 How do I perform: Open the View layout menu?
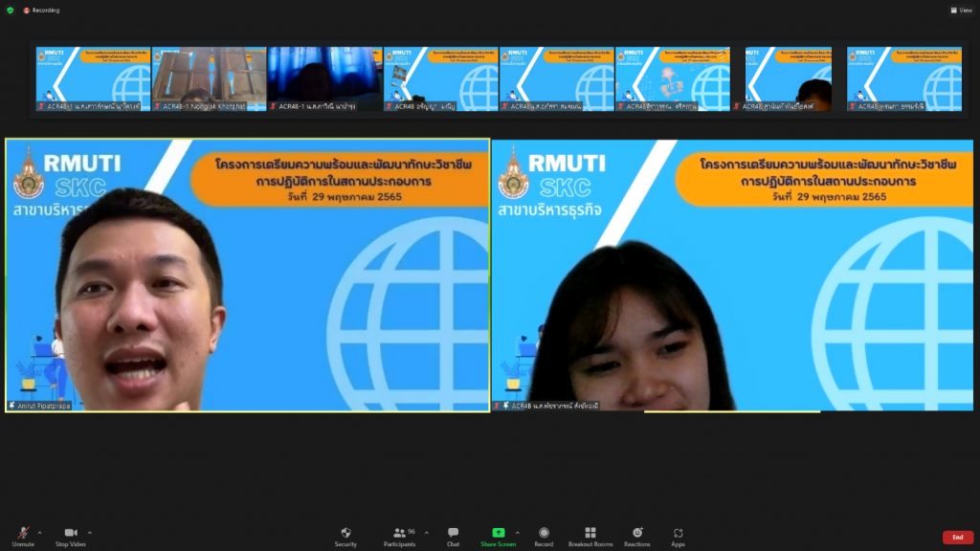(960, 11)
